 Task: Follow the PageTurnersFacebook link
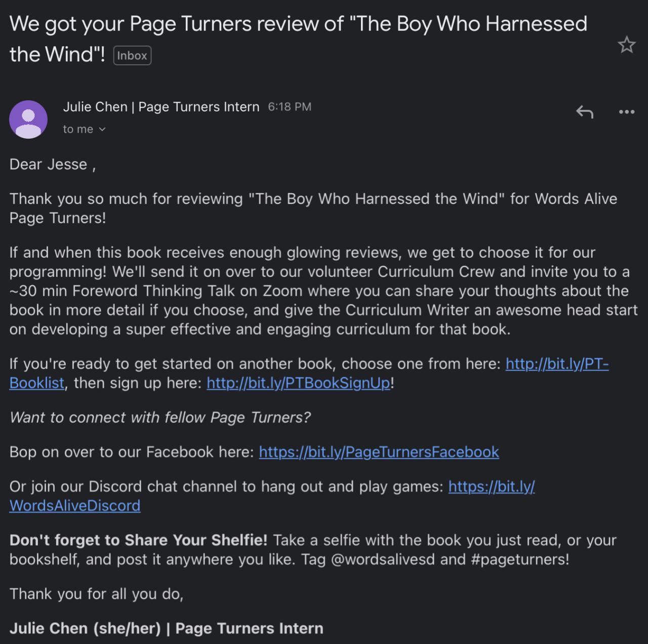tap(379, 452)
